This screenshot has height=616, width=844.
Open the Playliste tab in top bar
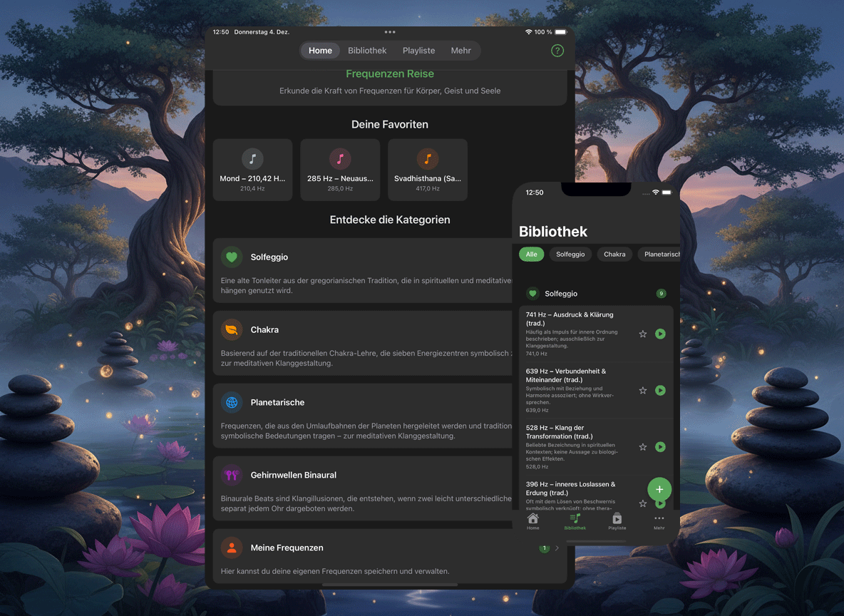pos(418,51)
